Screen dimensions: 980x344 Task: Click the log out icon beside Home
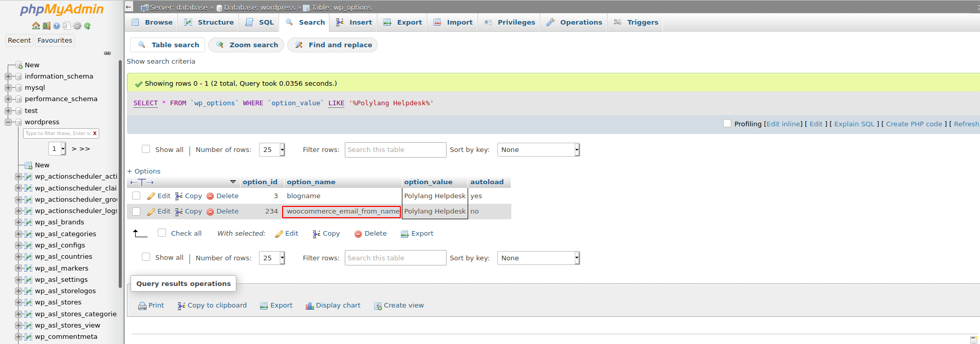[46, 26]
